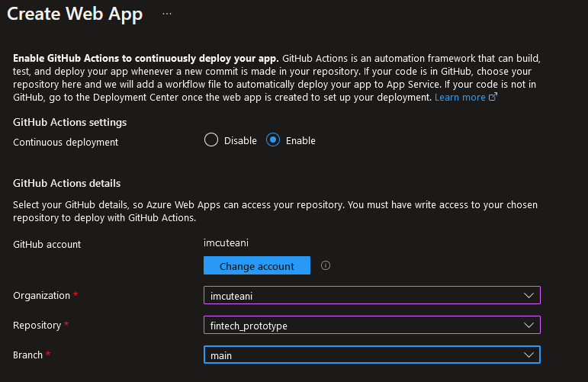This screenshot has width=588, height=382.
Task: Open the Organization dropdown showing imcuteani
Action: tap(372, 295)
